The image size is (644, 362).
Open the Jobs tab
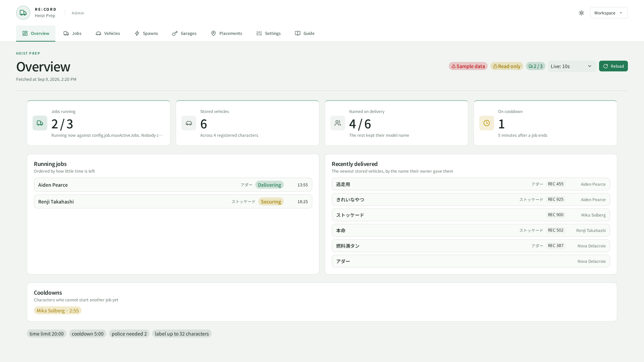[x=72, y=33]
